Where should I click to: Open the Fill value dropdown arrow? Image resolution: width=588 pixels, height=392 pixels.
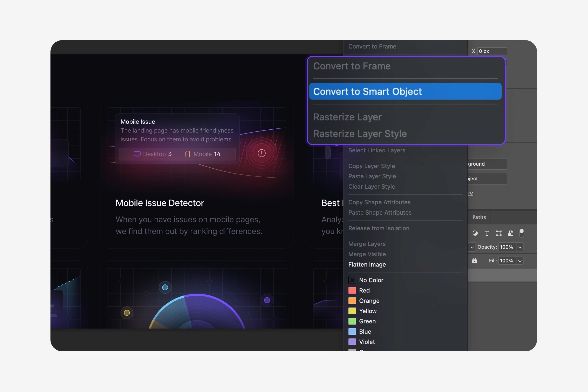[520, 261]
